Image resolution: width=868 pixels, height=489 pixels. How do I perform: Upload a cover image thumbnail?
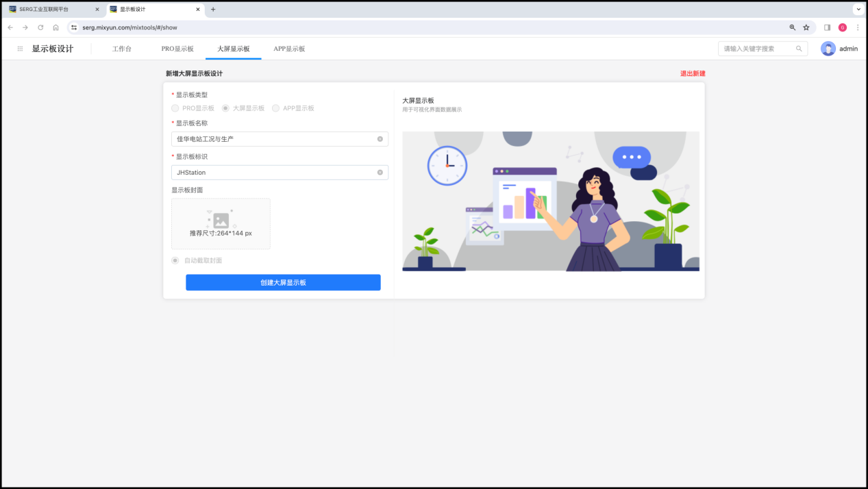(x=221, y=223)
